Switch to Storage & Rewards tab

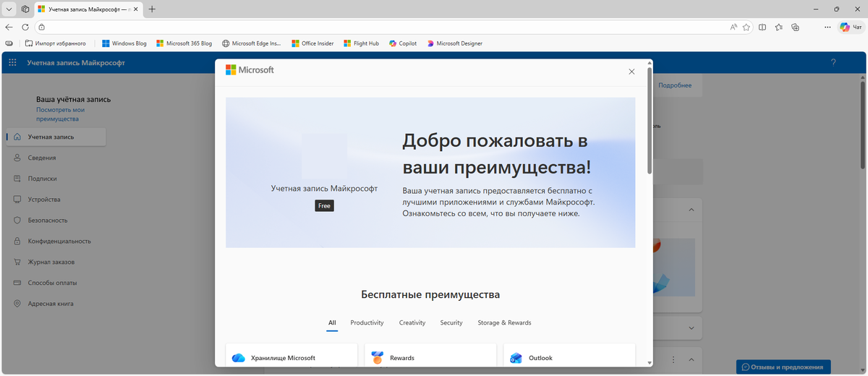504,322
